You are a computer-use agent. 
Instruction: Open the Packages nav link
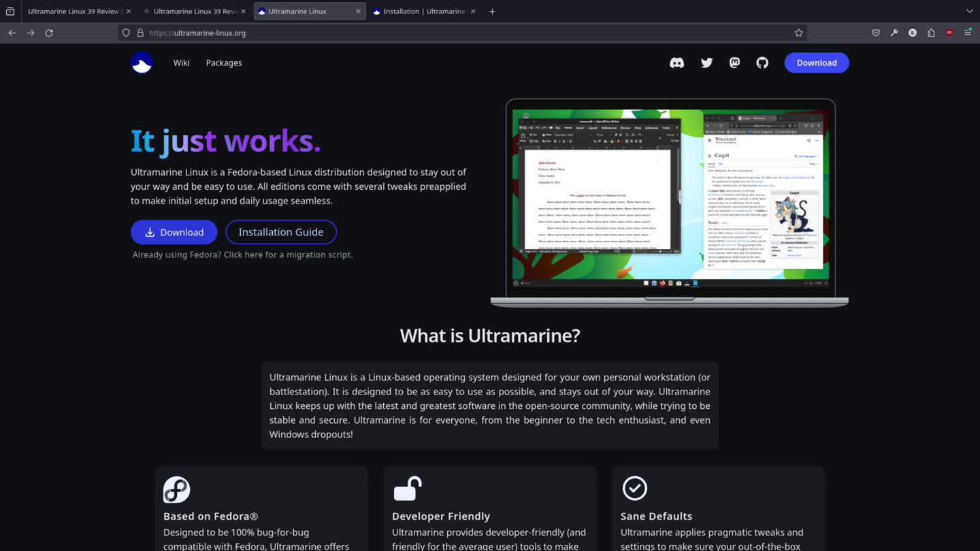point(224,63)
